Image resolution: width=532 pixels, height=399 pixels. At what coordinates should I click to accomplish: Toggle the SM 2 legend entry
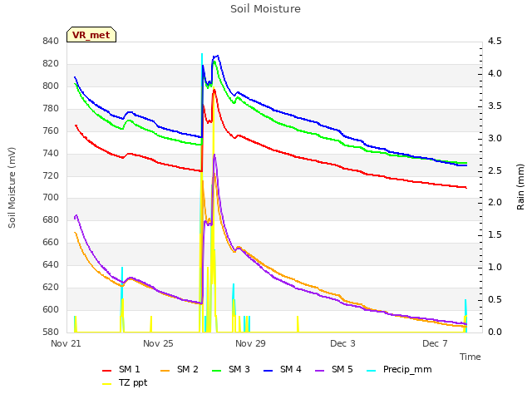click(180, 369)
